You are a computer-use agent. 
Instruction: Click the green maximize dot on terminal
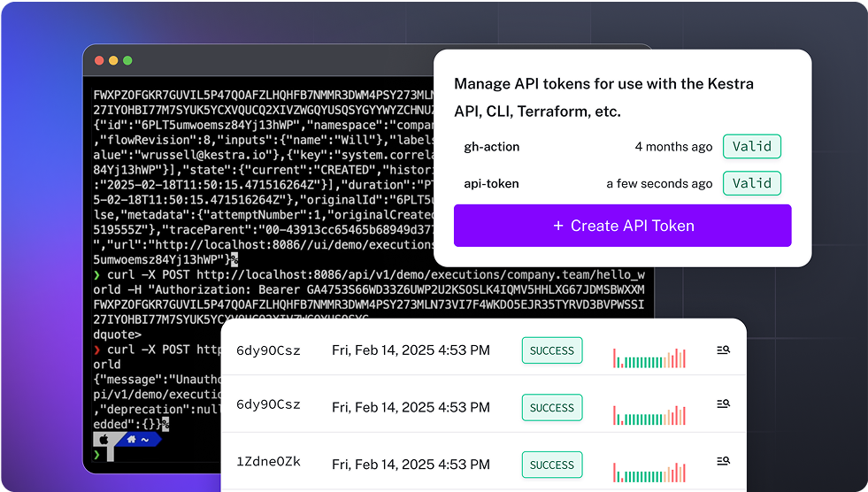tap(127, 60)
